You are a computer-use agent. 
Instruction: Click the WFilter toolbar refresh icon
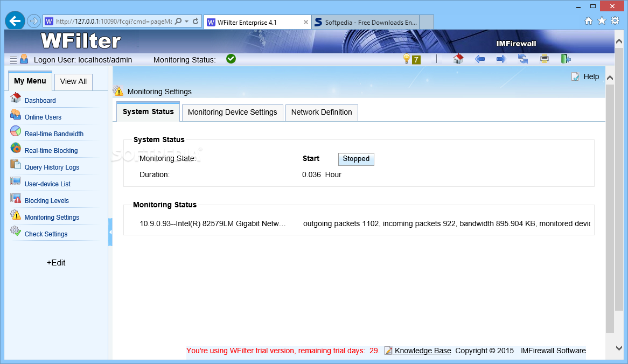(x=522, y=59)
